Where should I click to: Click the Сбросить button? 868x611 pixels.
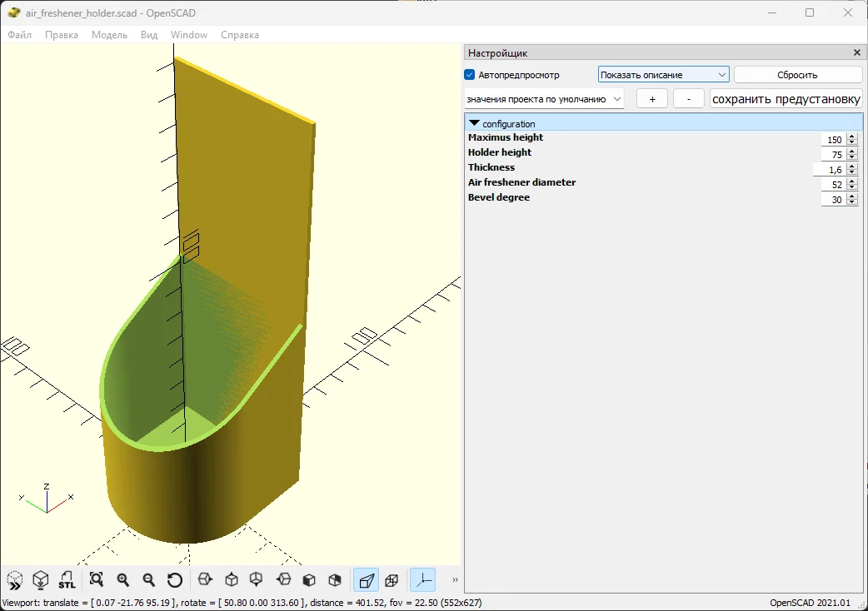[x=797, y=75]
